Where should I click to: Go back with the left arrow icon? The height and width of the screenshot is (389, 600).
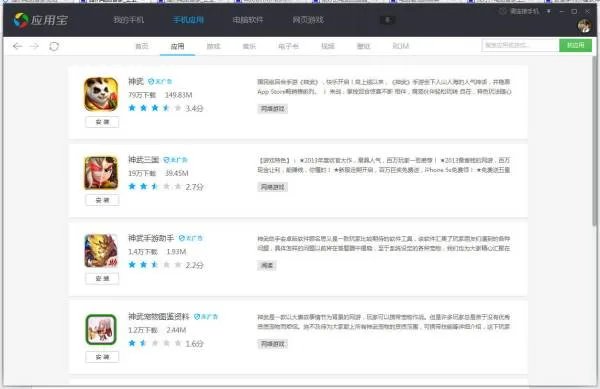[17, 46]
